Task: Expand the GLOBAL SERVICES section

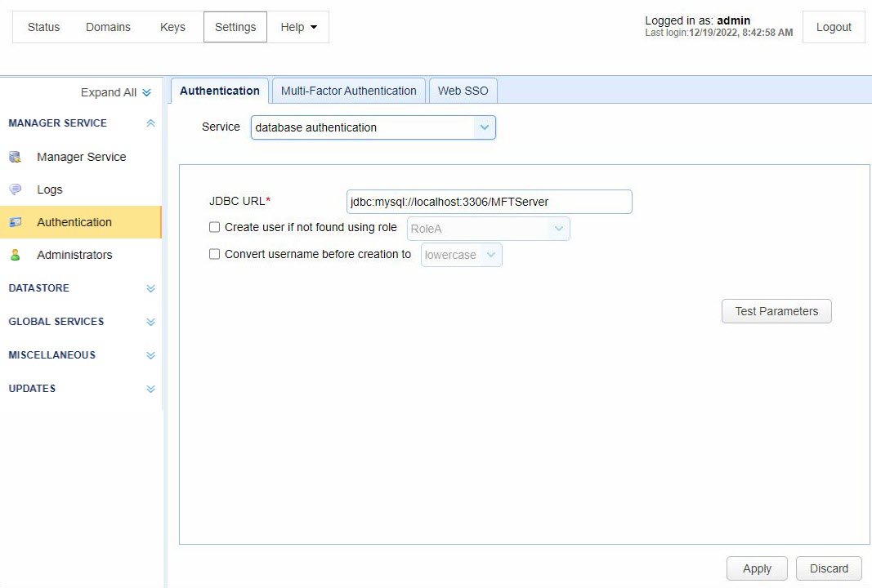Action: coord(150,321)
